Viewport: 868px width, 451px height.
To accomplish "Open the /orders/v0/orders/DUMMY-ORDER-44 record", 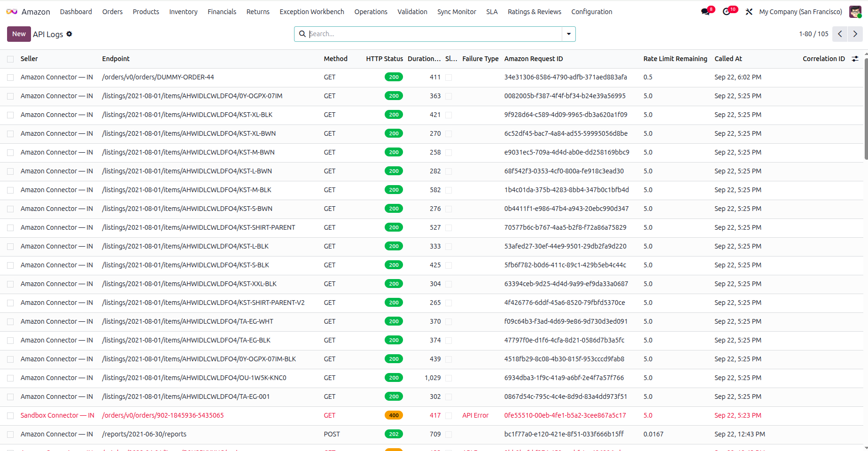I will 158,77.
